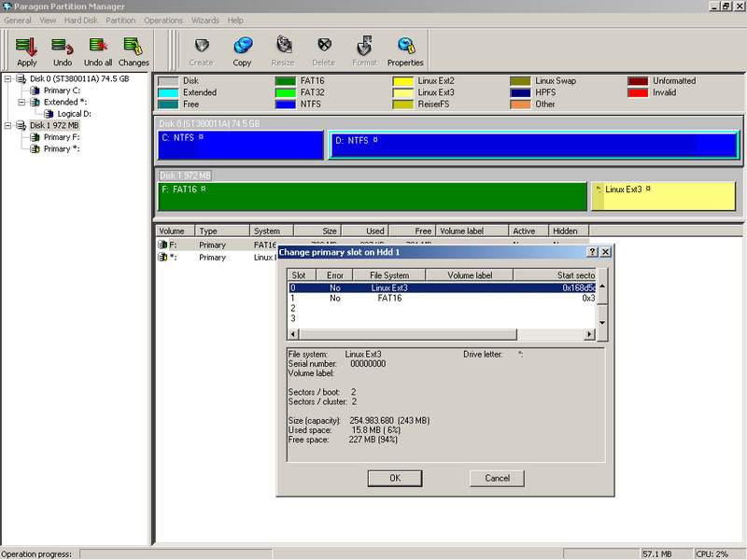Click the slot list scroll-up arrow
Screen dimensions: 747x560
[602, 287]
